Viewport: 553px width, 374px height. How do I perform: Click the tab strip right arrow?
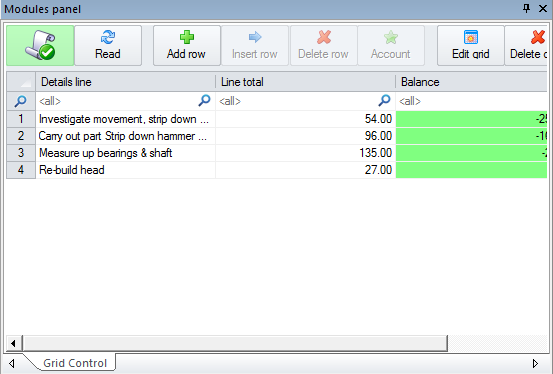(535, 363)
